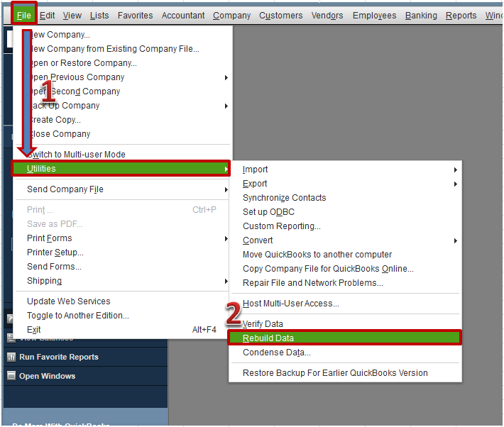Select Open Windows in the sidebar
Image resolution: width=504 pixels, height=427 pixels.
[48, 376]
